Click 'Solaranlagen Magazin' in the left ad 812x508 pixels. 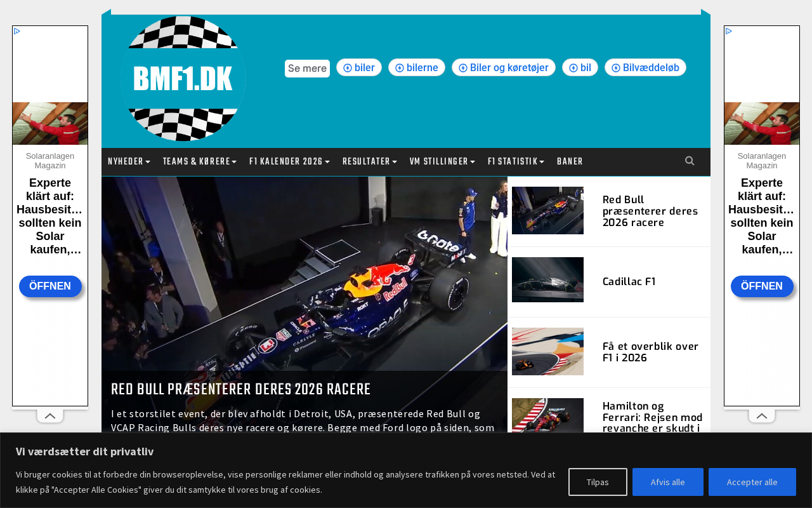click(x=50, y=161)
